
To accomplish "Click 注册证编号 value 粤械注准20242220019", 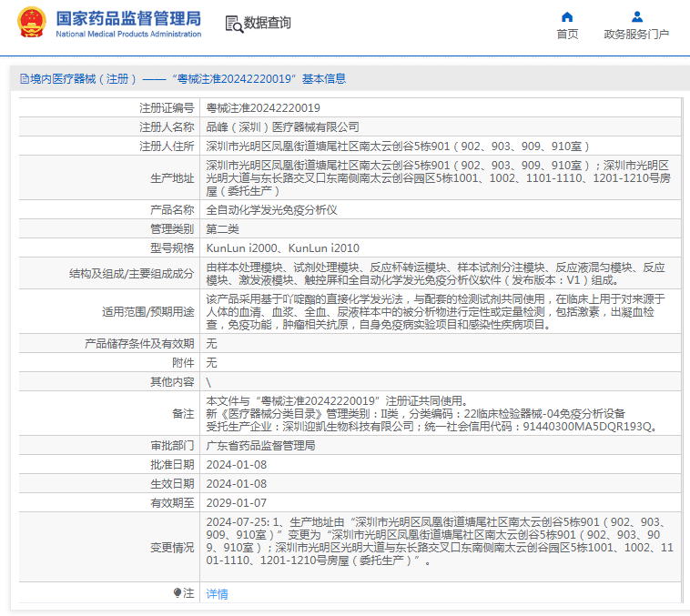I will pos(263,107).
